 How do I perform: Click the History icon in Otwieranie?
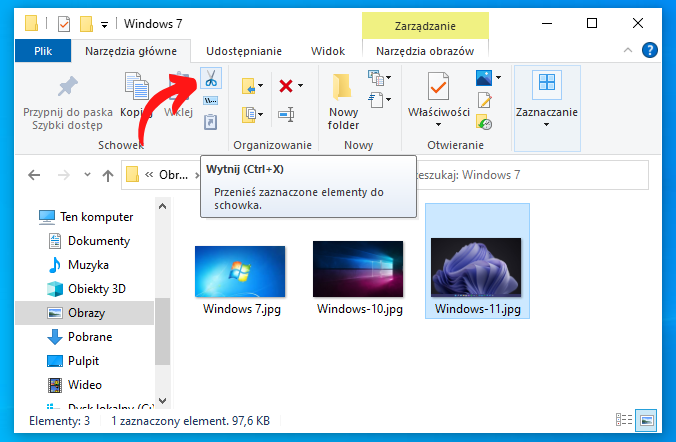[484, 122]
